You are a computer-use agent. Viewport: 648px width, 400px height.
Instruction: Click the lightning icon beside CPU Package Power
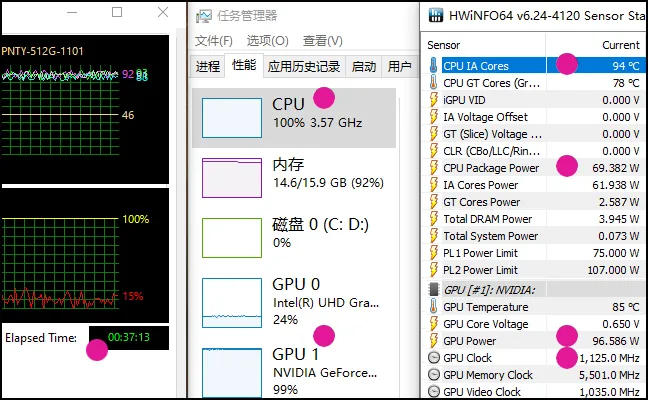pos(434,168)
